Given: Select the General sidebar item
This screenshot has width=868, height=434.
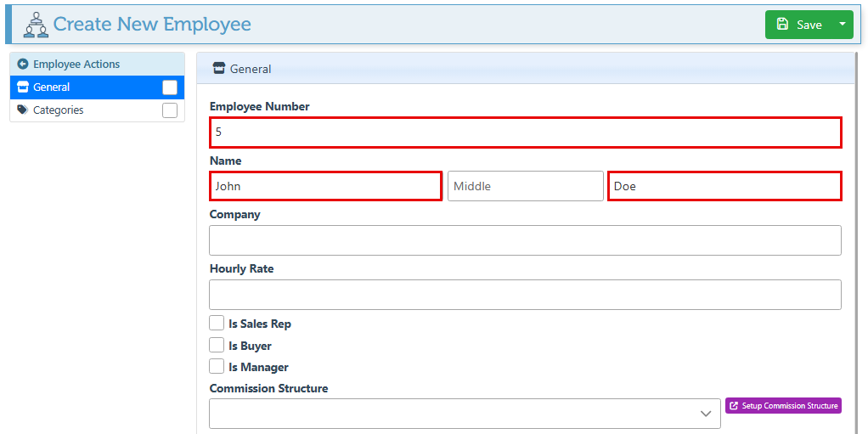Looking at the screenshot, I should (x=52, y=87).
